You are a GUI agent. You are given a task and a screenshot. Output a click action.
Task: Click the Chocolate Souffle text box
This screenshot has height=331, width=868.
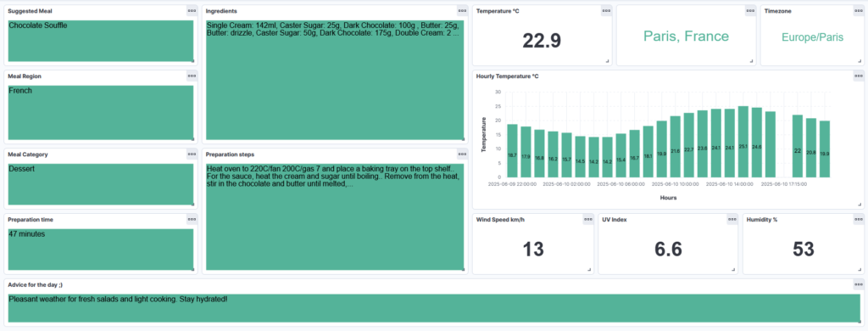click(x=101, y=41)
